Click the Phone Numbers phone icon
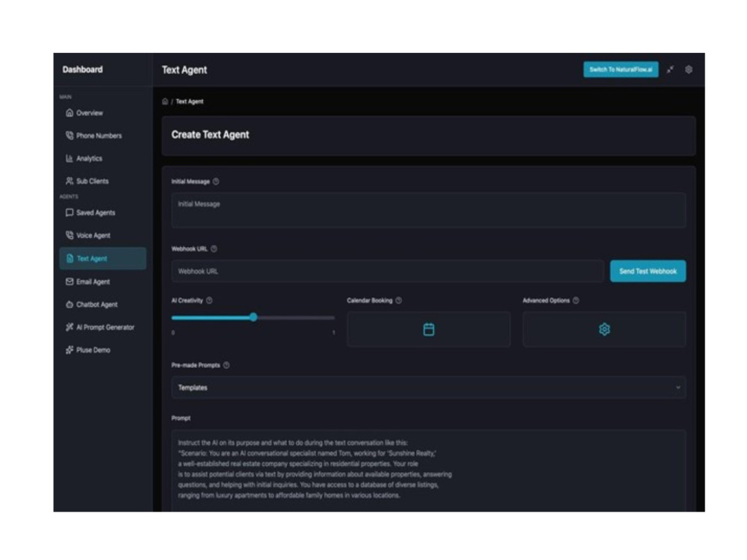 click(69, 136)
